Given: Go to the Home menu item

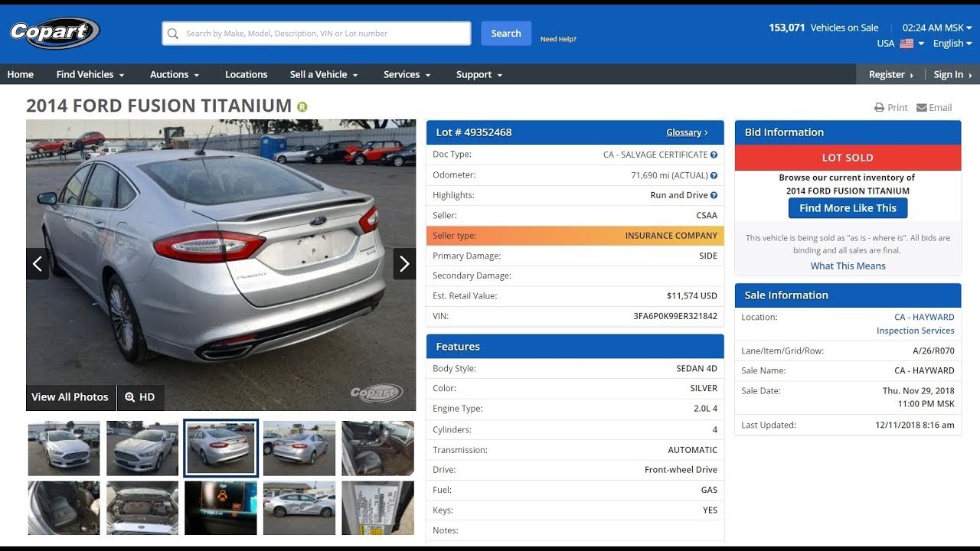Looking at the screenshot, I should 21,74.
